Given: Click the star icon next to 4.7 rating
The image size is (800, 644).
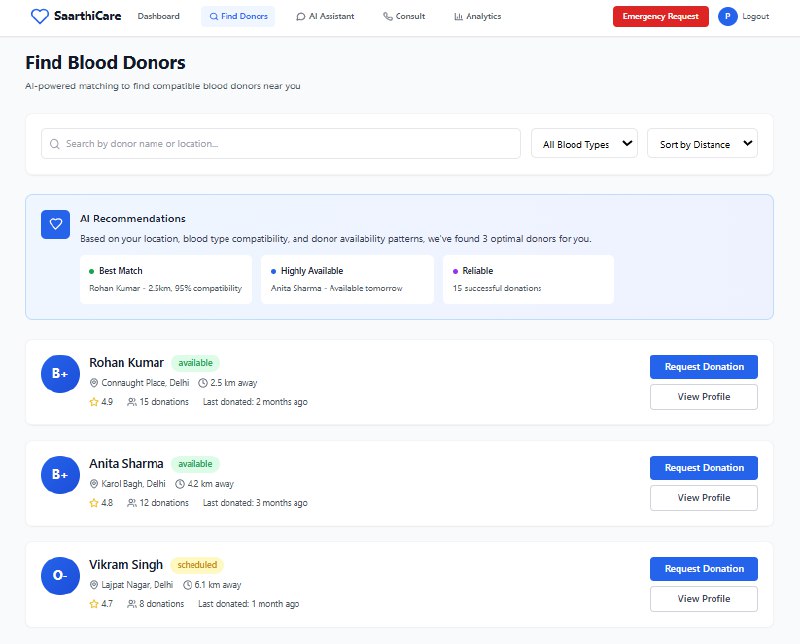Looking at the screenshot, I should click(x=94, y=604).
